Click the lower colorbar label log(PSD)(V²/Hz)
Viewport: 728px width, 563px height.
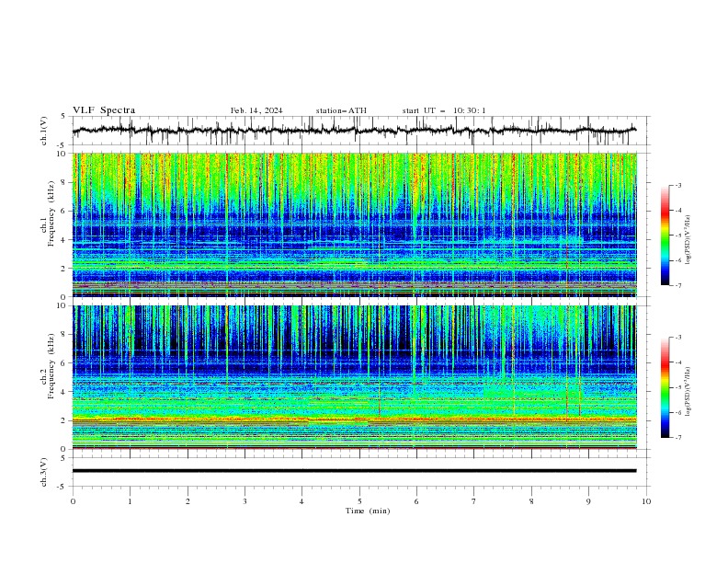coord(688,391)
